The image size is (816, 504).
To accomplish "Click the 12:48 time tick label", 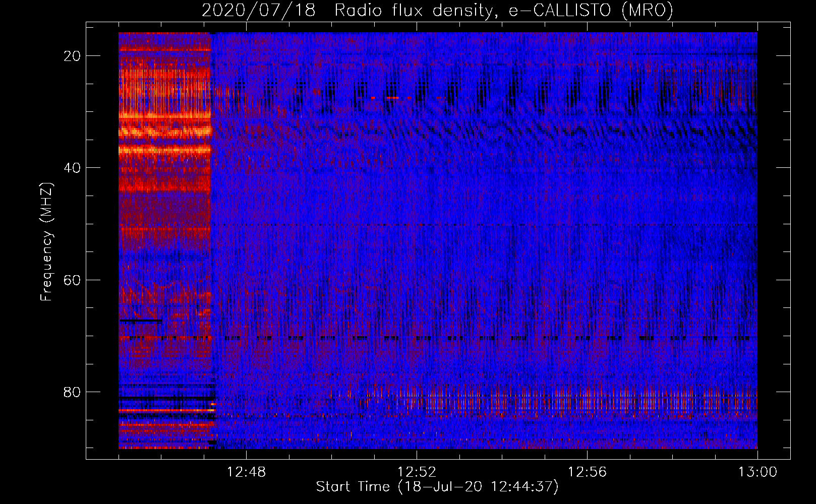I will [246, 472].
